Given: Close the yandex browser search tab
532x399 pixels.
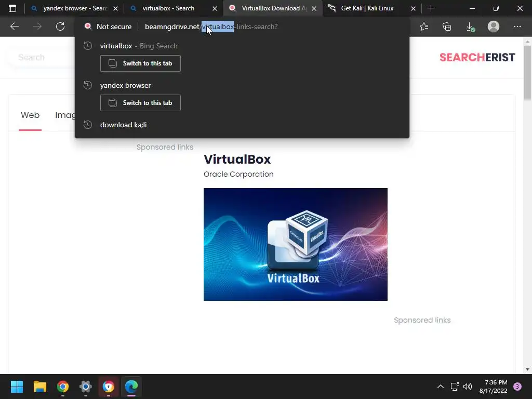Looking at the screenshot, I should tap(116, 8).
